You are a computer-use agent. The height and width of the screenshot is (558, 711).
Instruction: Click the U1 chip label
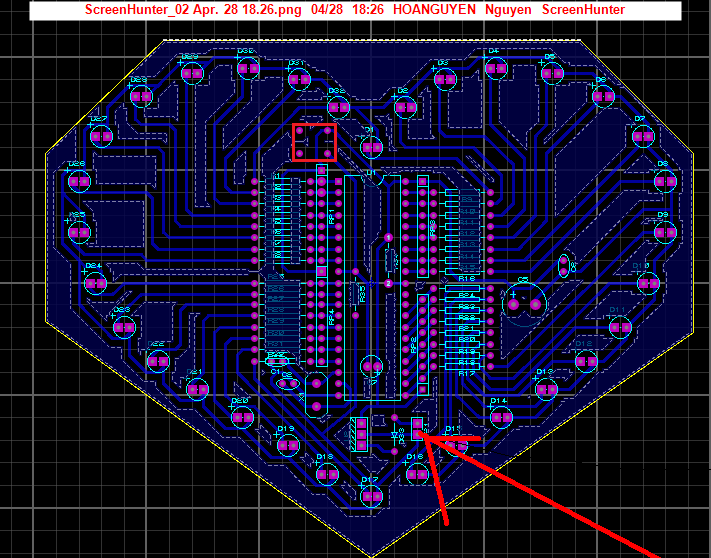pos(371,173)
